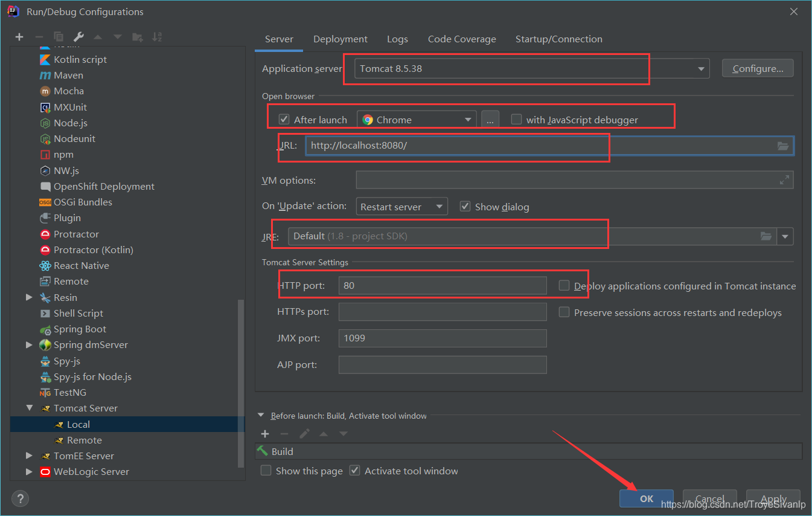Viewport: 812px width, 516px height.
Task: Switch to the Code Coverage tab
Action: 462,39
